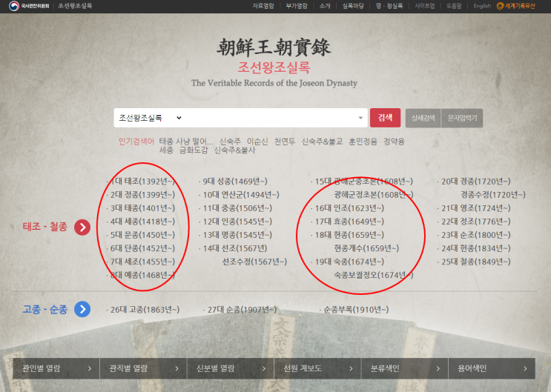Select popular keyword 천연두

point(285,142)
